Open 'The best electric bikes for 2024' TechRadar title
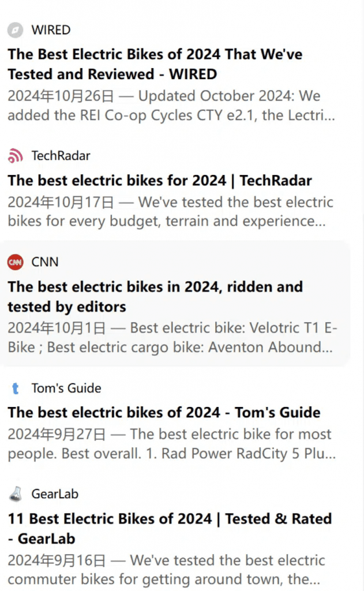 click(x=160, y=181)
